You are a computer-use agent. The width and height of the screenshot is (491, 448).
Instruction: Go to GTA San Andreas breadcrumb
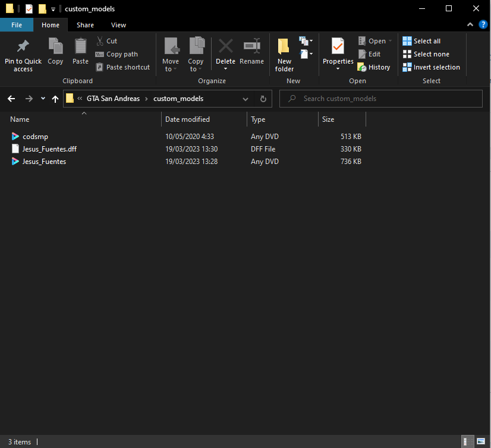point(113,99)
